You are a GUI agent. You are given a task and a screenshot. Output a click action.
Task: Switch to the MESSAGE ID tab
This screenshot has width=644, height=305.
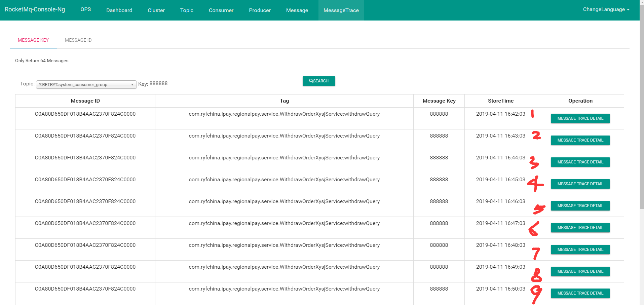[78, 40]
